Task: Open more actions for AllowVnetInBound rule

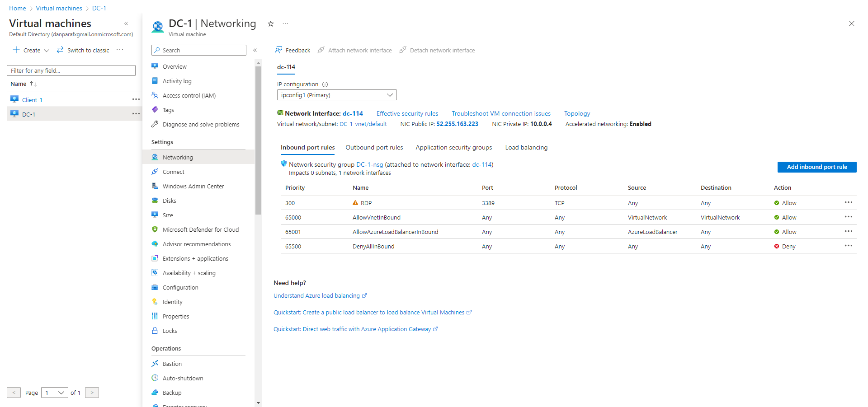Action: pos(849,217)
